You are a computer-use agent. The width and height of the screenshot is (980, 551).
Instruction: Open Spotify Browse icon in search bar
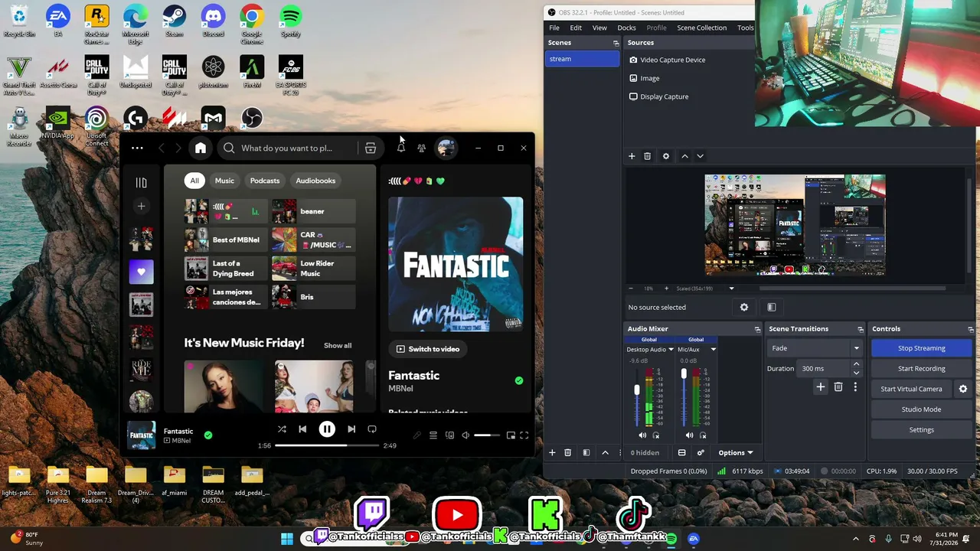tap(371, 148)
